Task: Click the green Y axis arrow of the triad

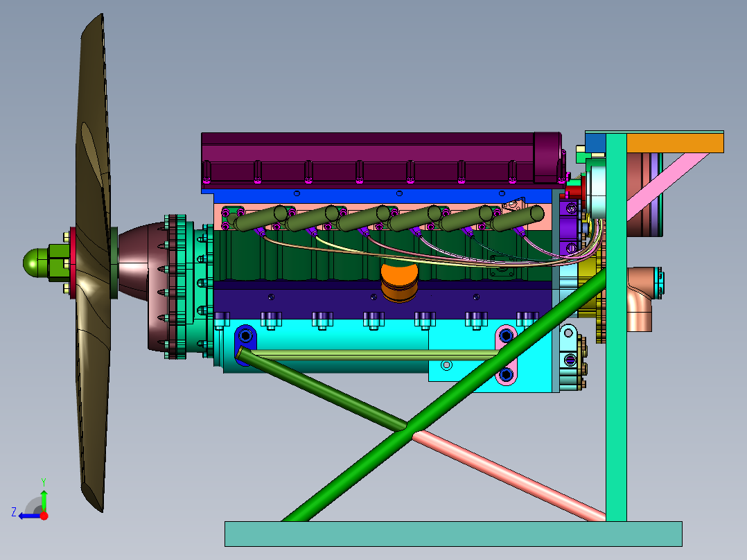Action: [x=44, y=500]
